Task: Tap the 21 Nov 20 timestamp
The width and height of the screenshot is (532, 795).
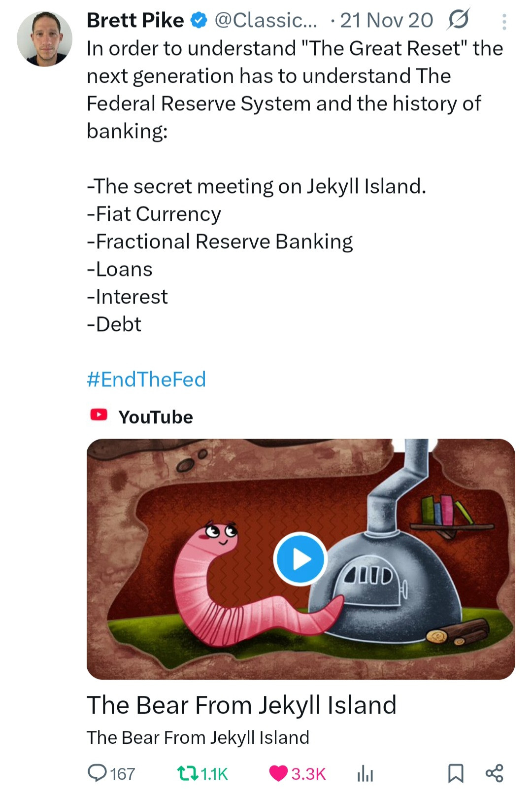Action: coord(386,21)
